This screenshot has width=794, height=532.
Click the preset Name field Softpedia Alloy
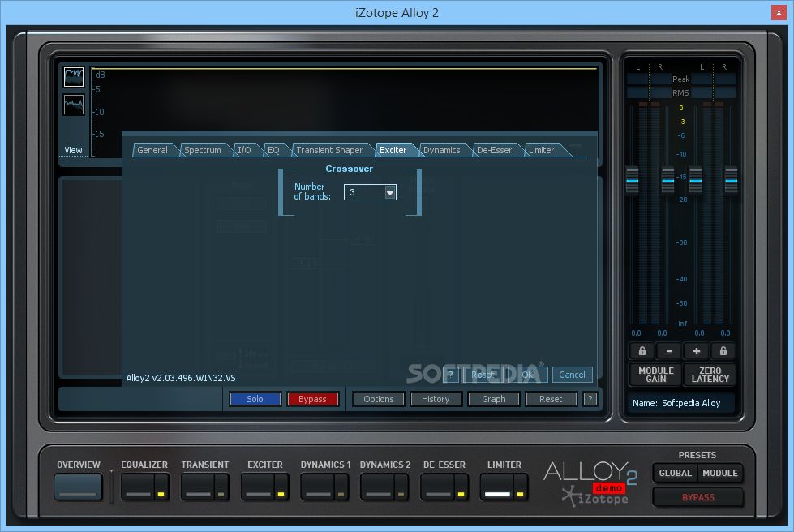(x=681, y=403)
